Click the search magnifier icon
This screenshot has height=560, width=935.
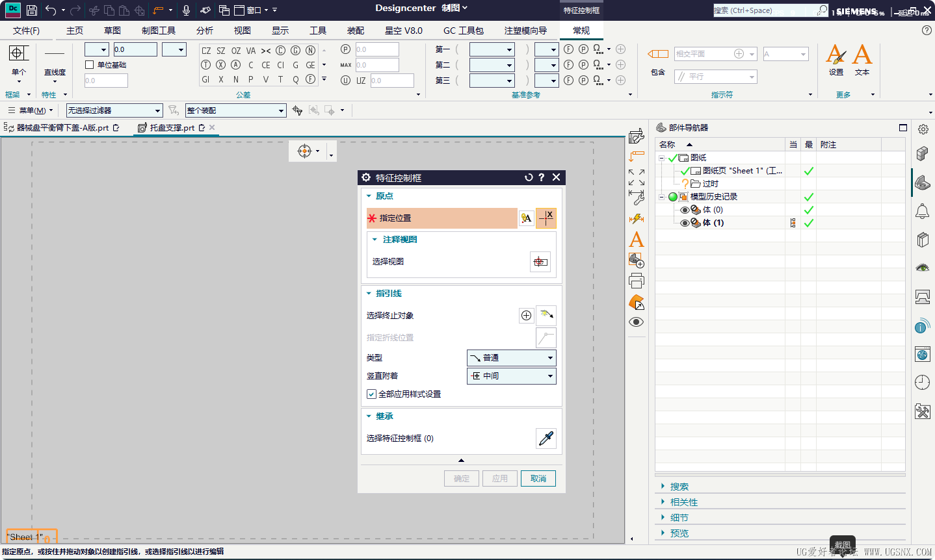(823, 10)
